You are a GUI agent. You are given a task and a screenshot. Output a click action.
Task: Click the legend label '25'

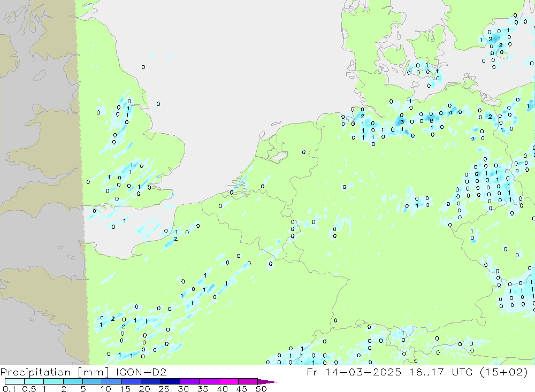tap(164, 389)
